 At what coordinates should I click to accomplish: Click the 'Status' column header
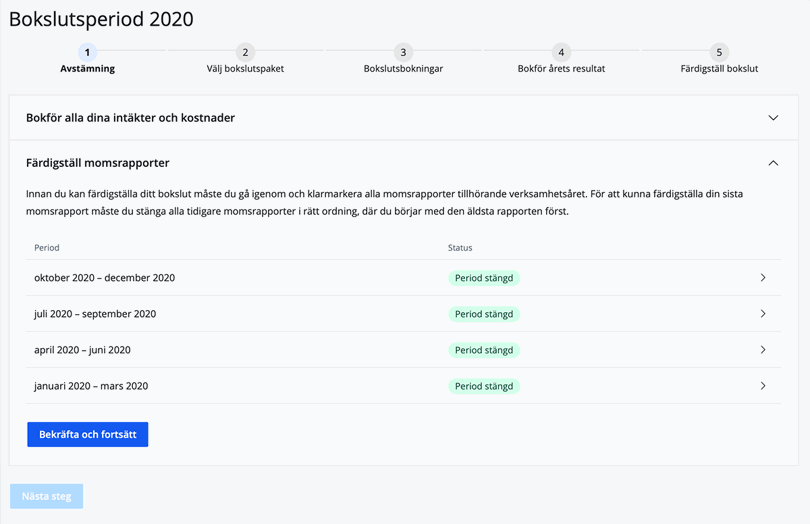pyautogui.click(x=460, y=247)
